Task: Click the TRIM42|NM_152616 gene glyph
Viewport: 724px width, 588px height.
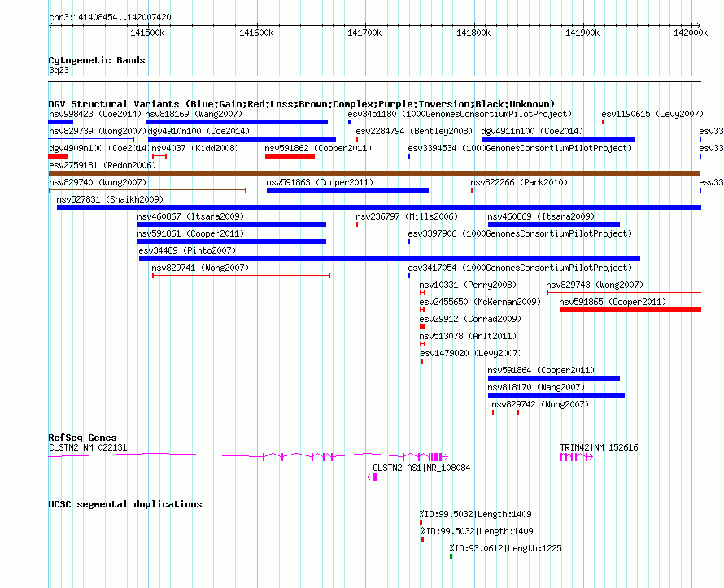Action: pyautogui.click(x=577, y=457)
